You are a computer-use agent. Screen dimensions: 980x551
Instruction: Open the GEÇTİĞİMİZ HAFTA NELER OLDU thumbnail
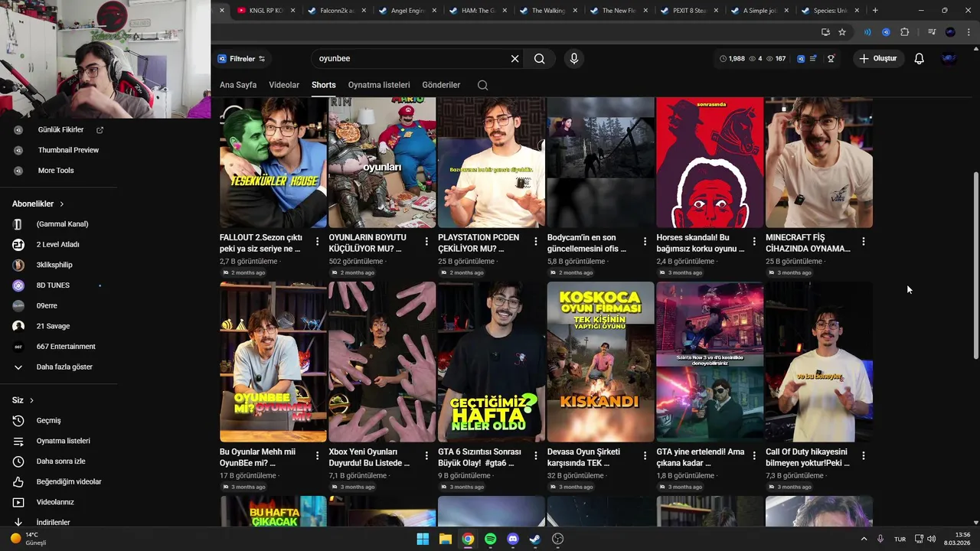492,362
